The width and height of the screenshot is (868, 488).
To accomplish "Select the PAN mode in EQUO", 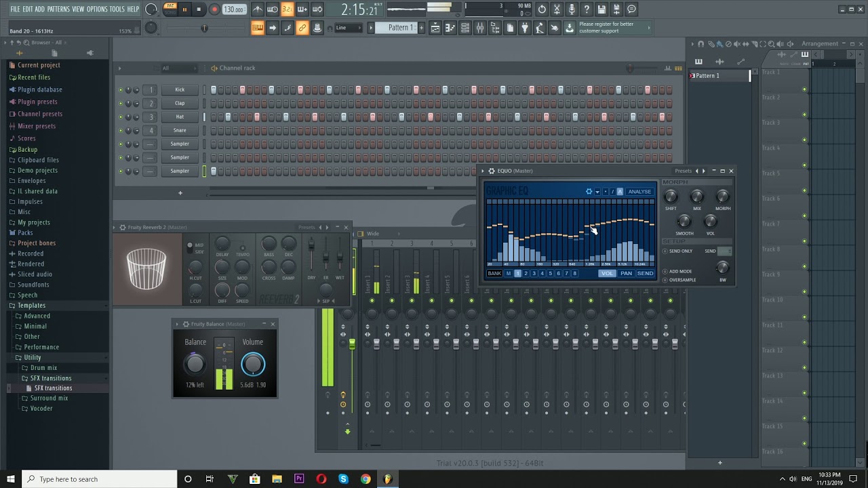I will pos(626,274).
